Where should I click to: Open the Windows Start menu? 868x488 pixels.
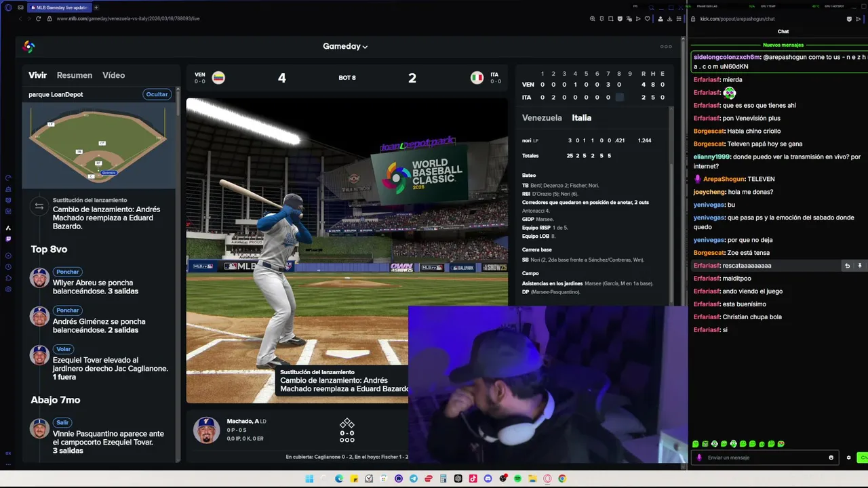click(309, 479)
